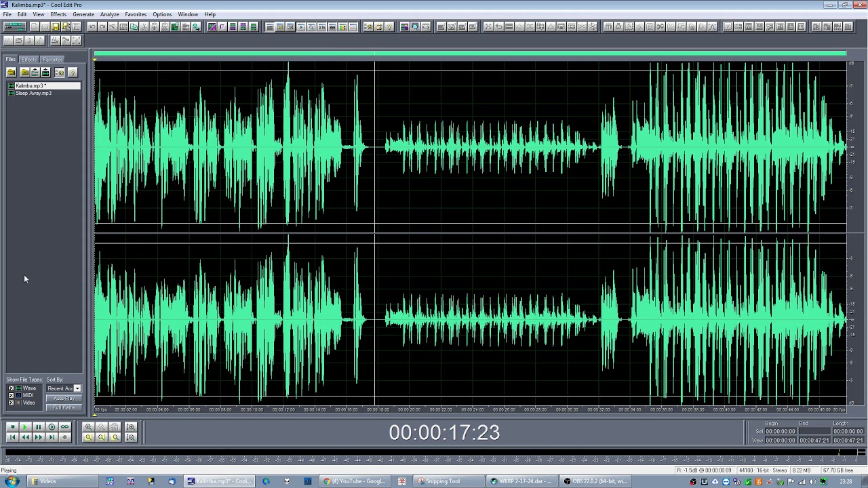Image resolution: width=868 pixels, height=488 pixels.
Task: Stop audio playback with the Stop button
Action: point(13,427)
